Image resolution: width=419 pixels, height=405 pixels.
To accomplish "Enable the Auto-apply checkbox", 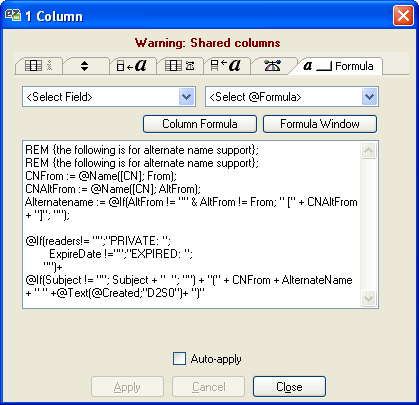I will [180, 359].
